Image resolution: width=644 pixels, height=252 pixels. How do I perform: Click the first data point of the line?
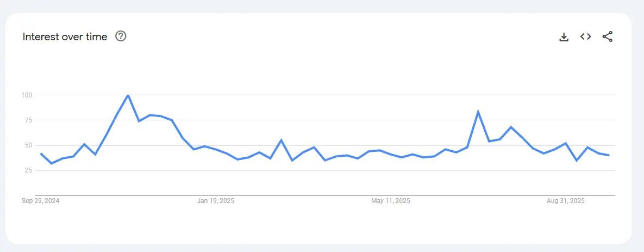coord(41,153)
